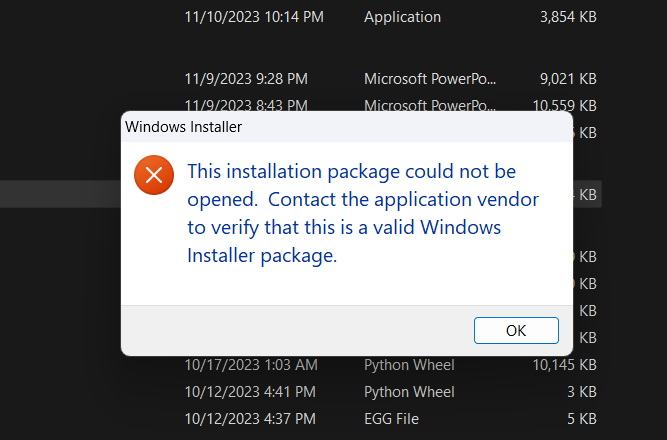
Task: Click the type cell of the 9,021 KB file
Action: pos(430,78)
